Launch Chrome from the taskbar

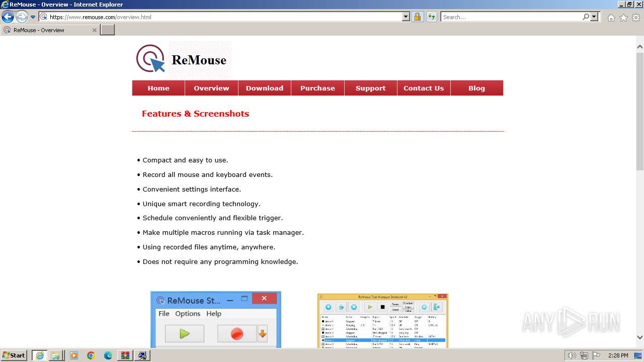pyautogui.click(x=91, y=355)
